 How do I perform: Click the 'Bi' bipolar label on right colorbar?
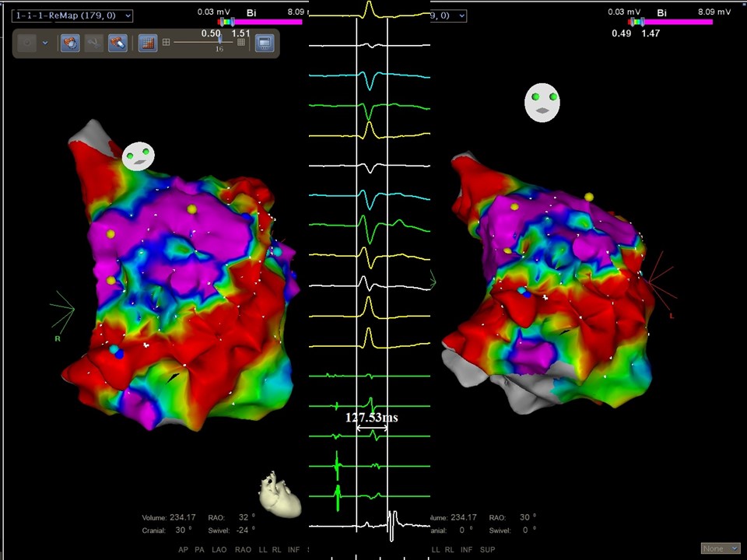pyautogui.click(x=661, y=13)
